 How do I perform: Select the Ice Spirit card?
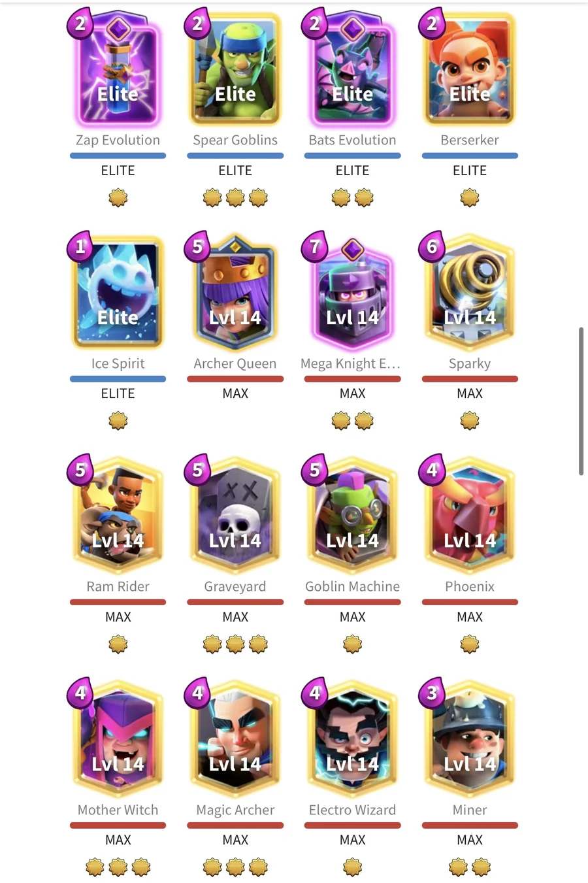tap(118, 294)
